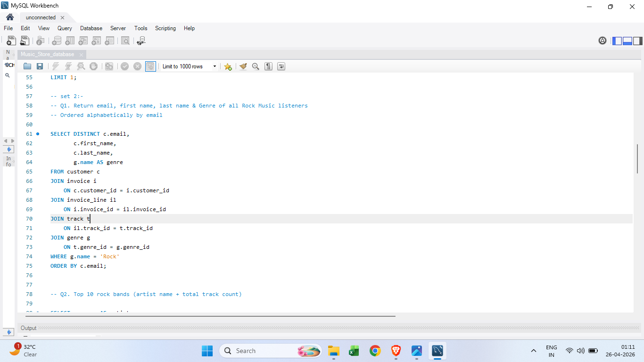Save the script with the floppy disk icon
This screenshot has height=362, width=644.
tap(40, 66)
